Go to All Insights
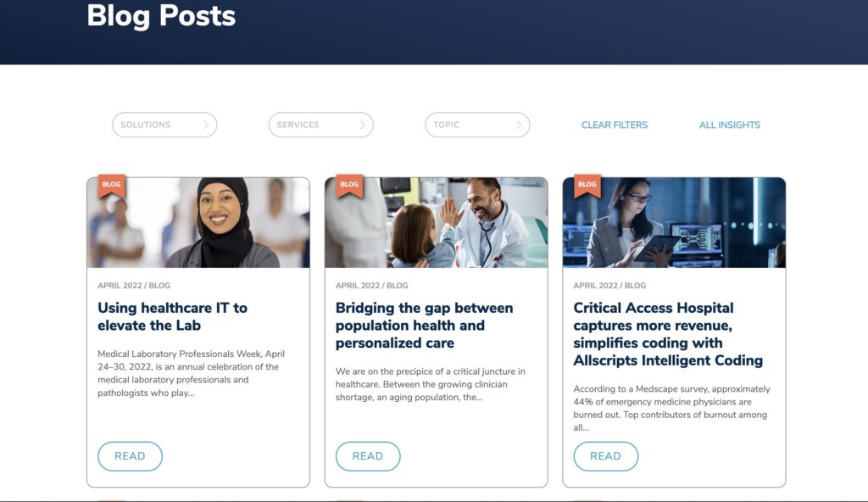The image size is (868, 502). click(730, 126)
